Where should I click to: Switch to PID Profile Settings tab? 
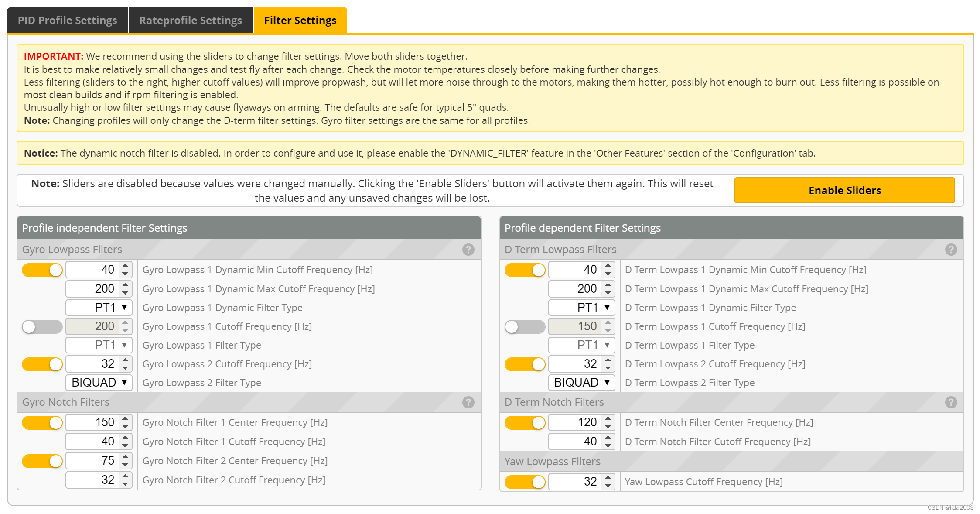point(67,21)
